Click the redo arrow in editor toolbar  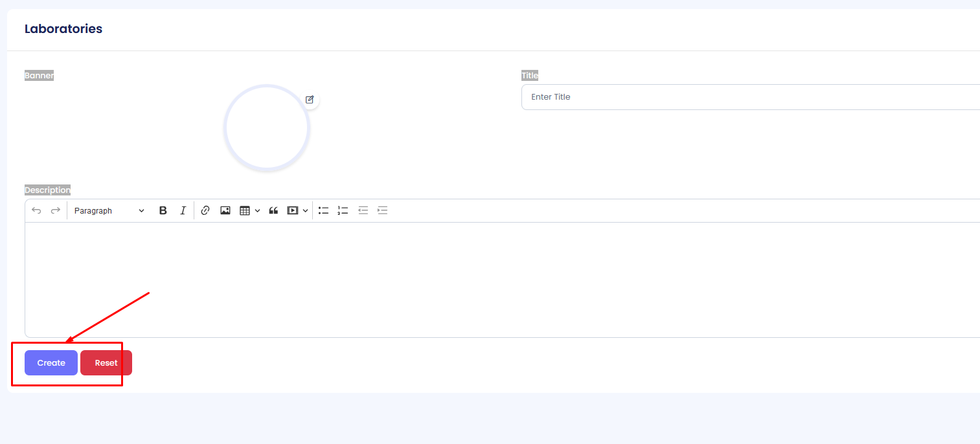56,210
